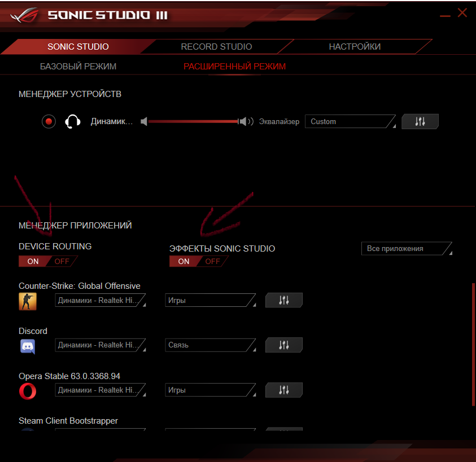The image size is (476, 462).
Task: Open Opera Stable Игры profile dropdown
Action: pos(211,390)
